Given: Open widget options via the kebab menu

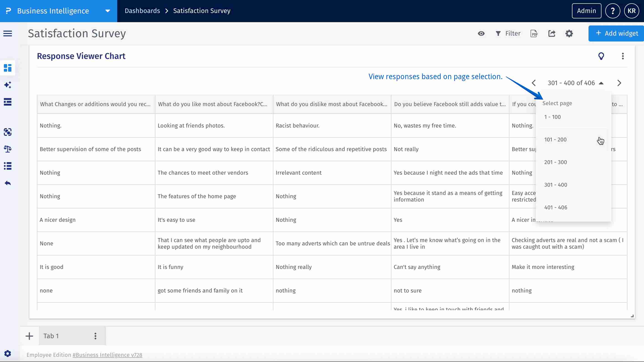Looking at the screenshot, I should [x=623, y=56].
